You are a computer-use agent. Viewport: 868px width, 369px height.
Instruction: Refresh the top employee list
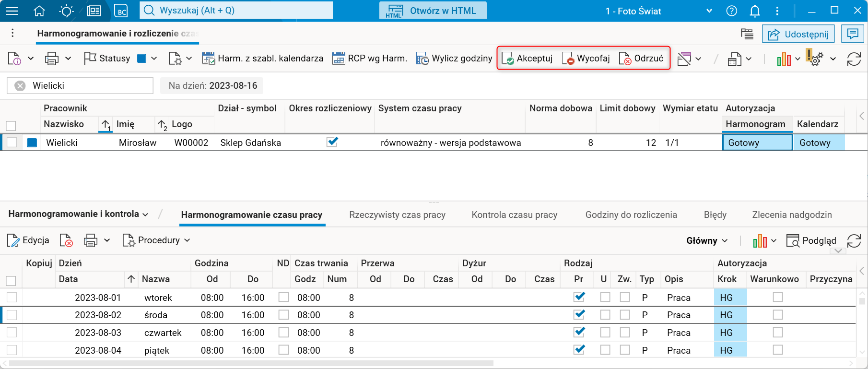coord(854,59)
